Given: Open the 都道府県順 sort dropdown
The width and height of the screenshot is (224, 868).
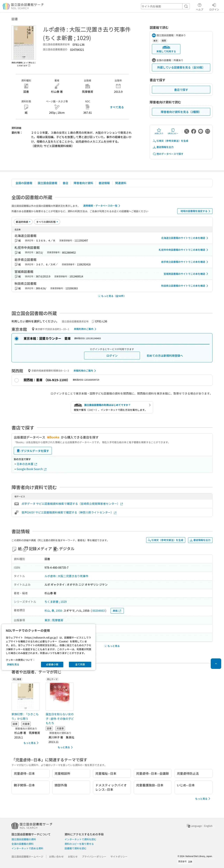Looking at the screenshot, I should pos(23,222).
